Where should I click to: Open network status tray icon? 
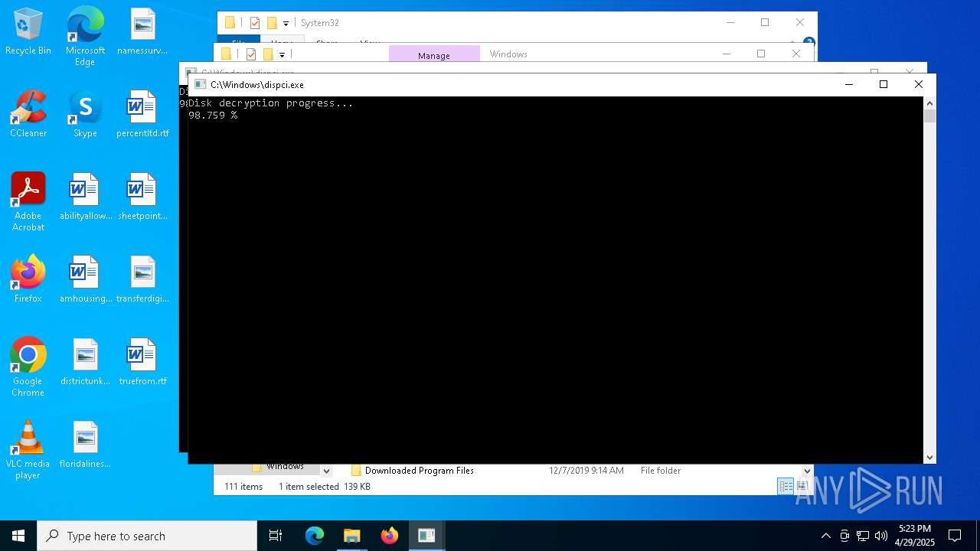pyautogui.click(x=863, y=536)
